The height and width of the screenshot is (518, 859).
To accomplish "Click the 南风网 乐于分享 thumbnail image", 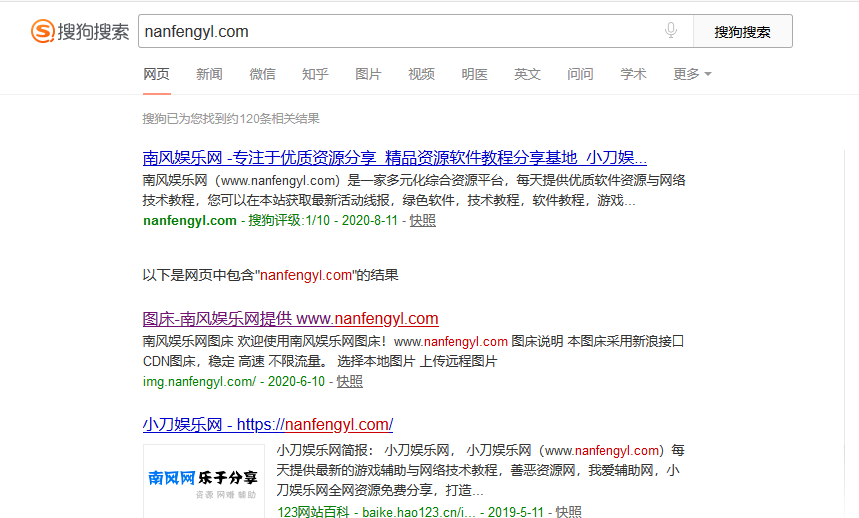I will [x=203, y=480].
